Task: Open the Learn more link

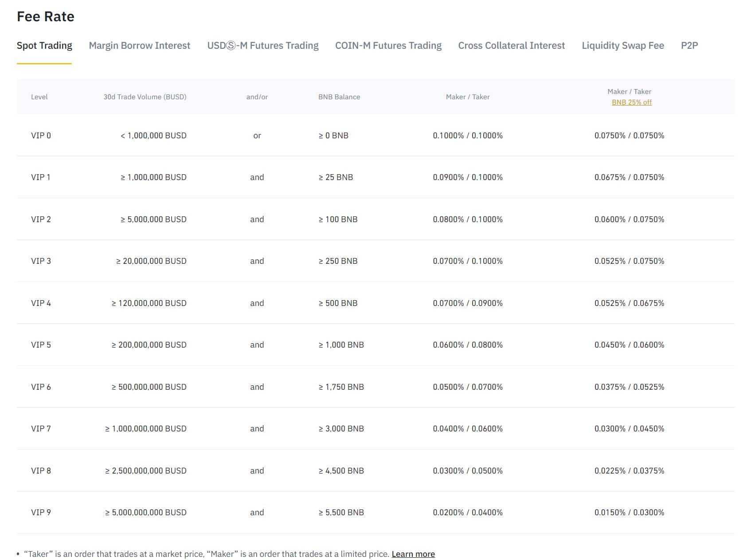Action: coord(413,554)
